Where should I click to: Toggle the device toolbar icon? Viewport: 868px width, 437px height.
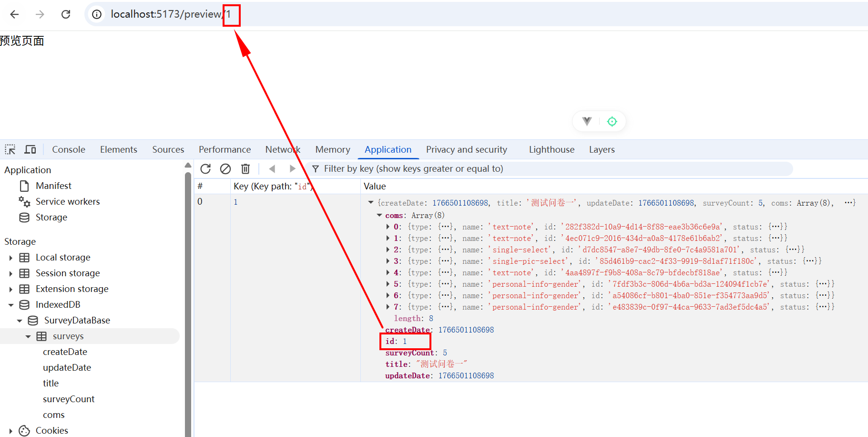[x=30, y=149]
